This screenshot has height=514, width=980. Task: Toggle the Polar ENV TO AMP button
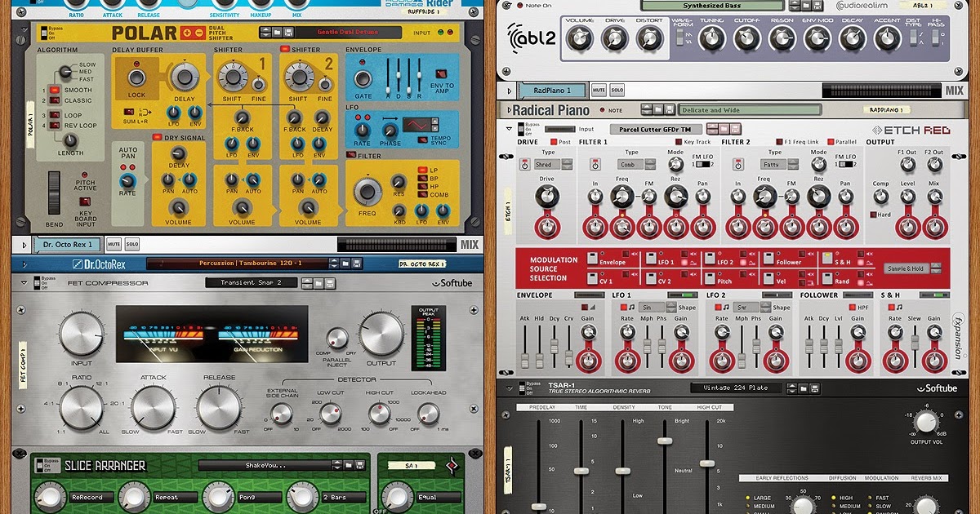[x=441, y=73]
